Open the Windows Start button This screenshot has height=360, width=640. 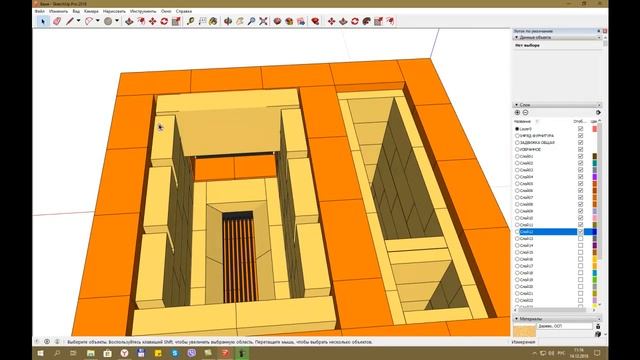click(40, 353)
